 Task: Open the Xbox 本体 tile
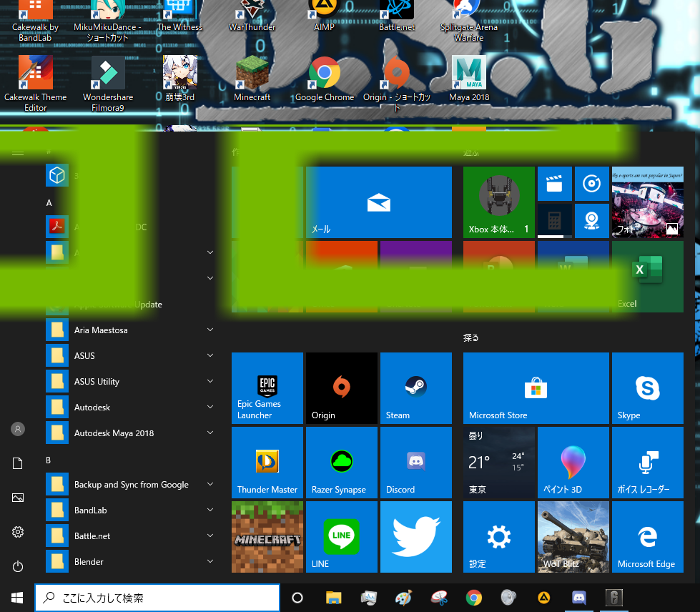[x=498, y=202]
